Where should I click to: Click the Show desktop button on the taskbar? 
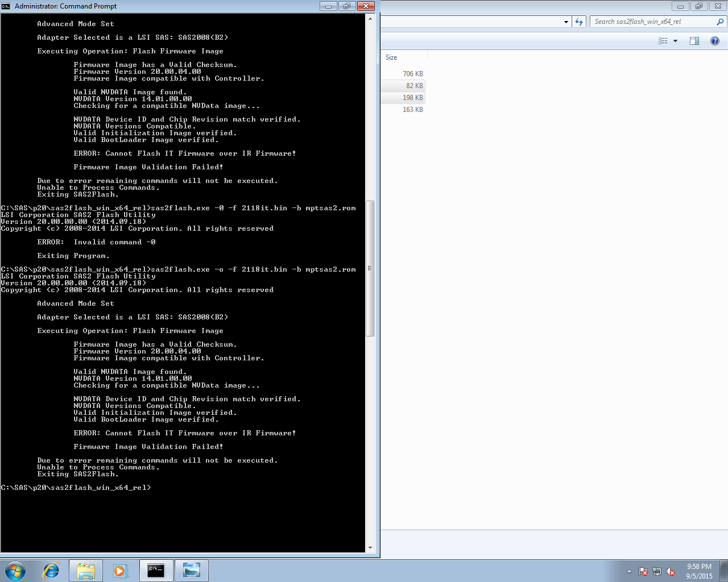click(724, 571)
